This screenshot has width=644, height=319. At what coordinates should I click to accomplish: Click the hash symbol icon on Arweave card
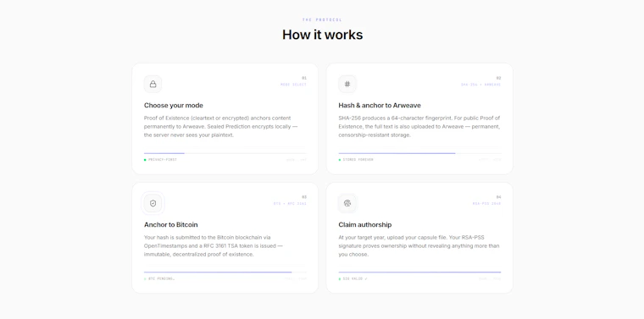[x=347, y=84]
